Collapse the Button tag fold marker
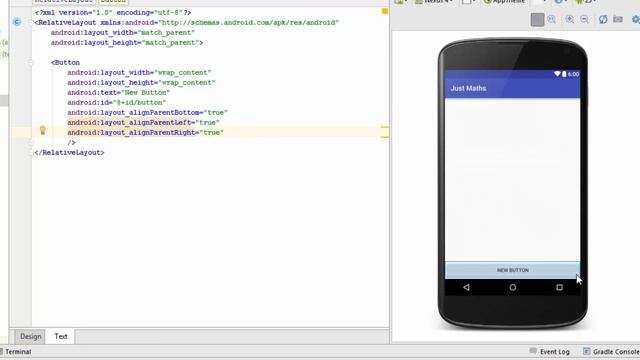Viewport: 640px width, 360px height. tap(31, 62)
